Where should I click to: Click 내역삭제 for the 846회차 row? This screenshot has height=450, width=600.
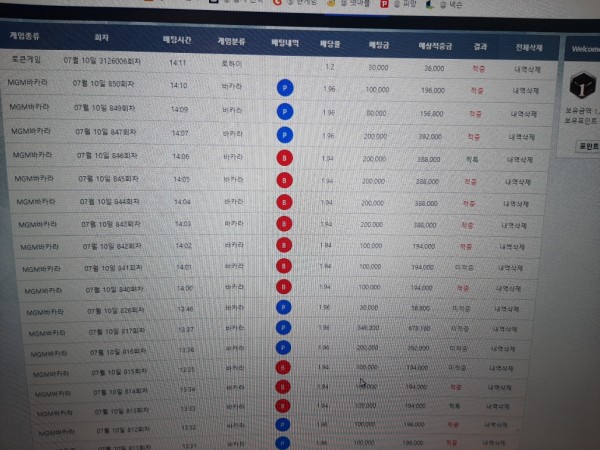(520, 160)
